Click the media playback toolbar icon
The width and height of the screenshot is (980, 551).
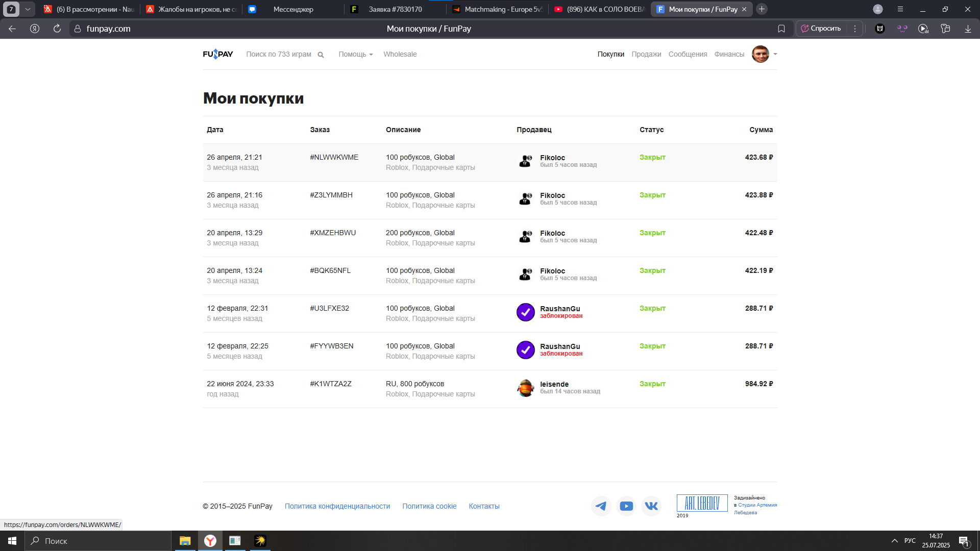click(x=923, y=29)
